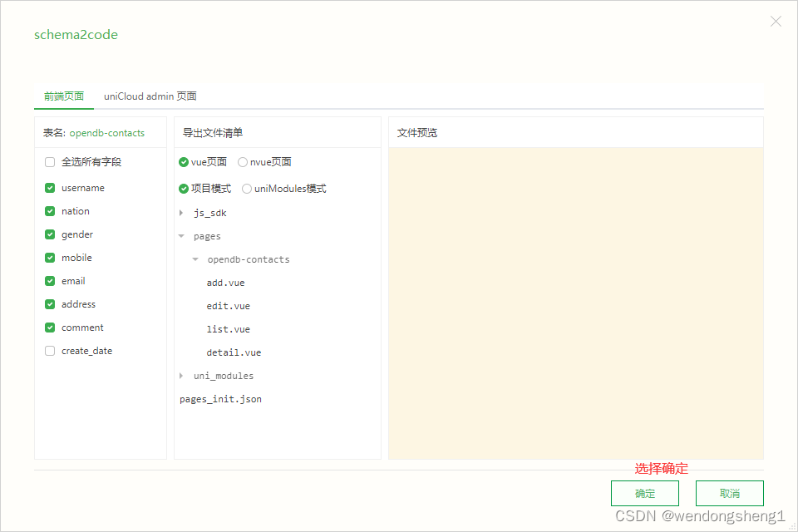Click the create_date field label
Viewport: 798px width, 532px height.
87,351
